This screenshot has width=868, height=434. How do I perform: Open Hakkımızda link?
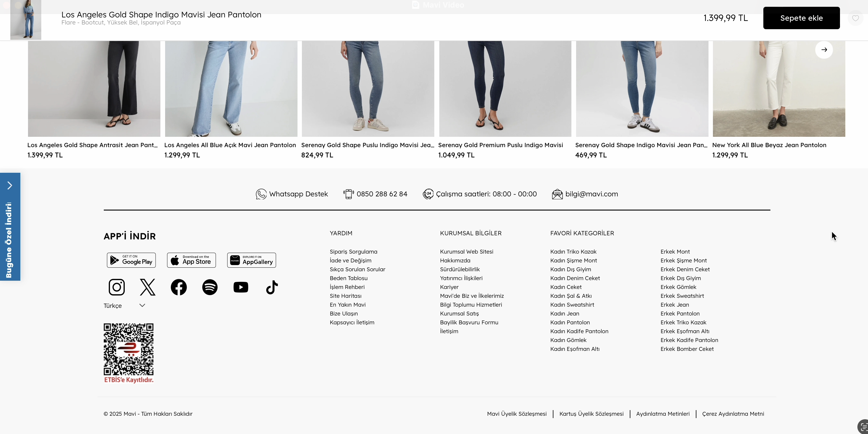click(455, 260)
